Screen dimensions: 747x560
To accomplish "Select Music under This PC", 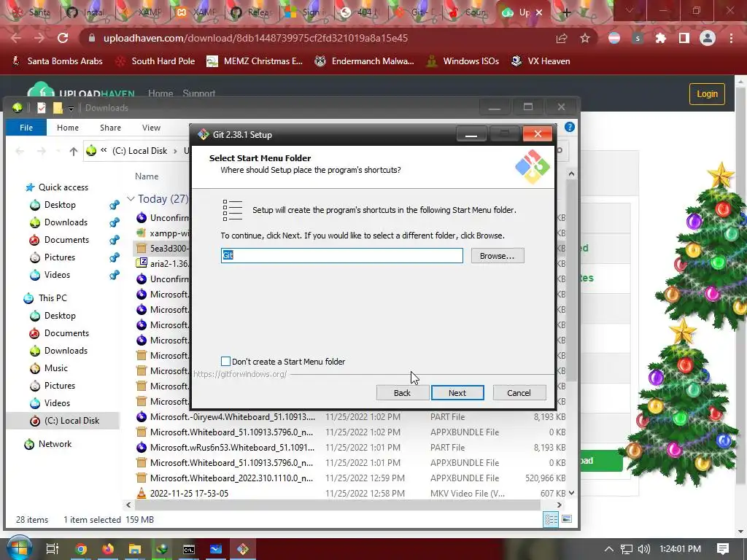I will [x=55, y=368].
